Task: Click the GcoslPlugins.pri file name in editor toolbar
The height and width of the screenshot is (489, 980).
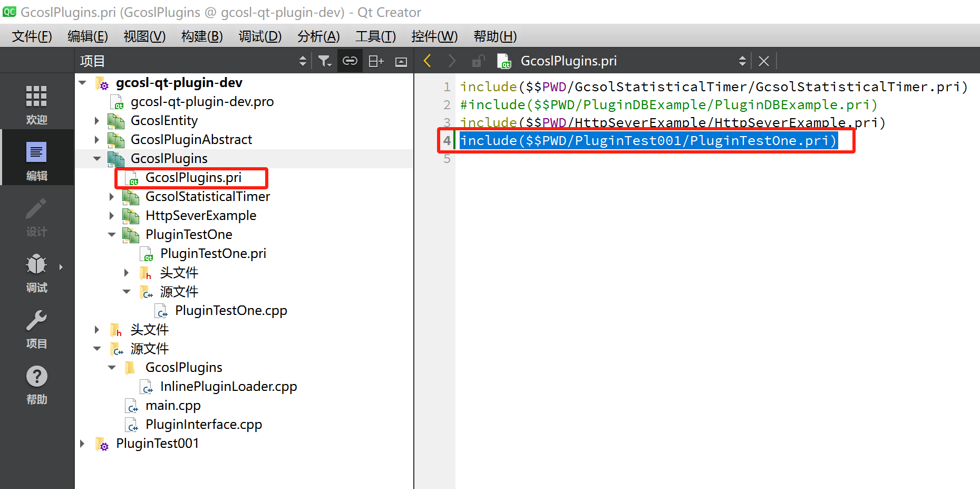Action: tap(568, 61)
